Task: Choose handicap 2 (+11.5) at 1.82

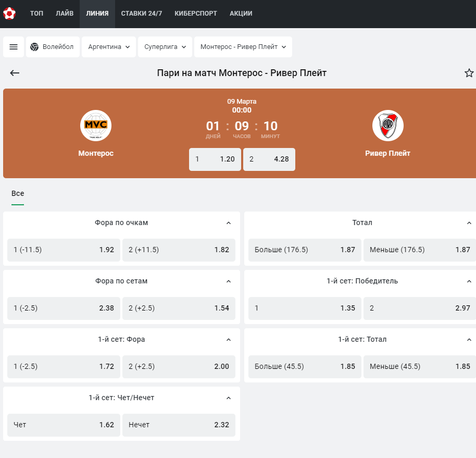Action: 179,250
